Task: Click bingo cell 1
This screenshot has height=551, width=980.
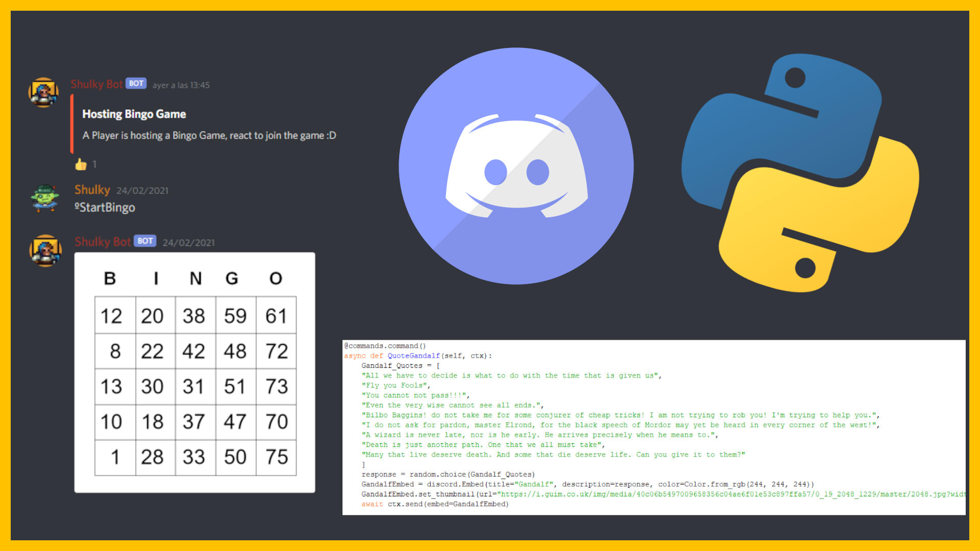Action: (x=115, y=458)
